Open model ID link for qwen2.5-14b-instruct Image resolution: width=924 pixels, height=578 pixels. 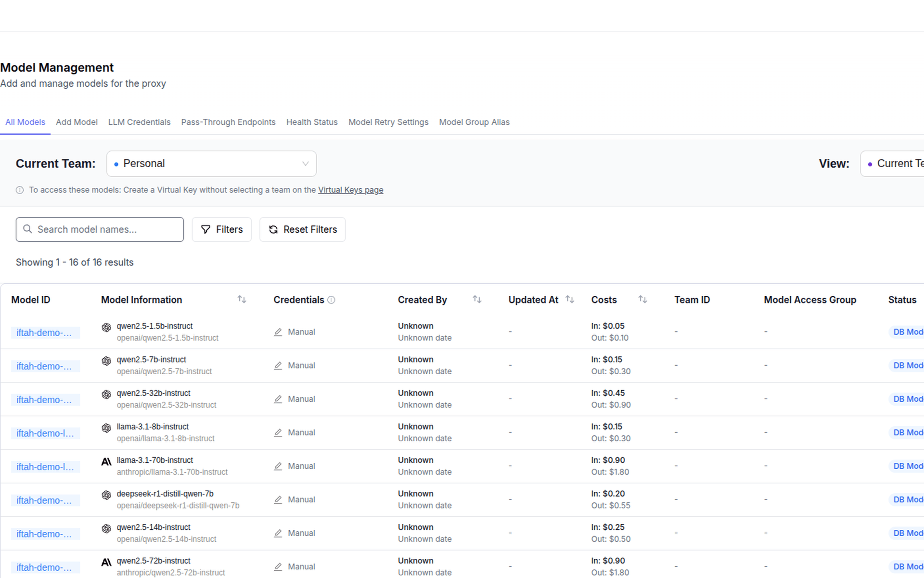coord(45,534)
